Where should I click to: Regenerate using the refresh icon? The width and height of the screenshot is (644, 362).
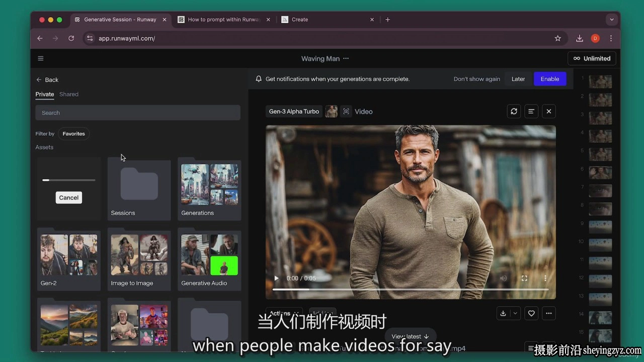514,111
